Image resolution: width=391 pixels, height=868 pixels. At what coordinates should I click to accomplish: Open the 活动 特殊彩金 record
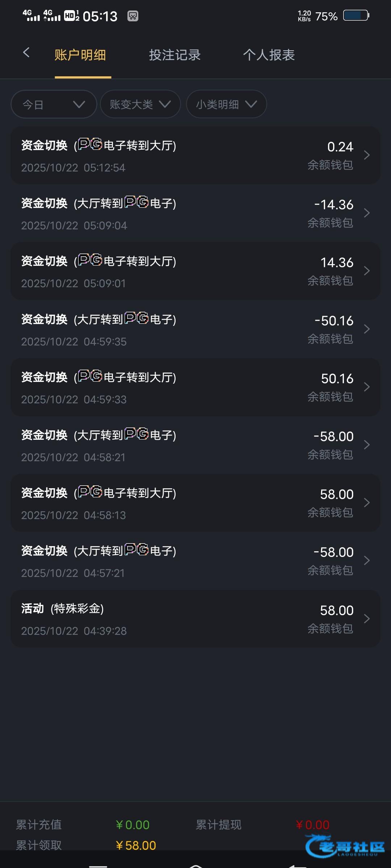(x=195, y=619)
